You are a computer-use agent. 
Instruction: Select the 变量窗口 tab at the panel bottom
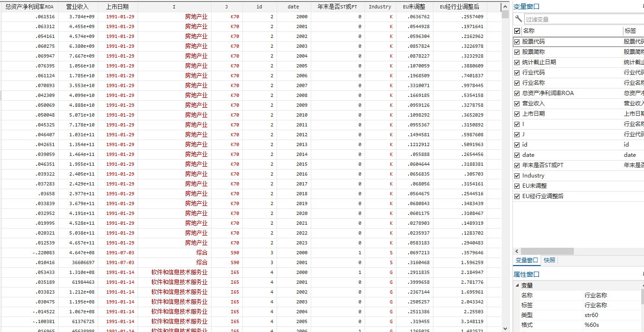tap(527, 260)
